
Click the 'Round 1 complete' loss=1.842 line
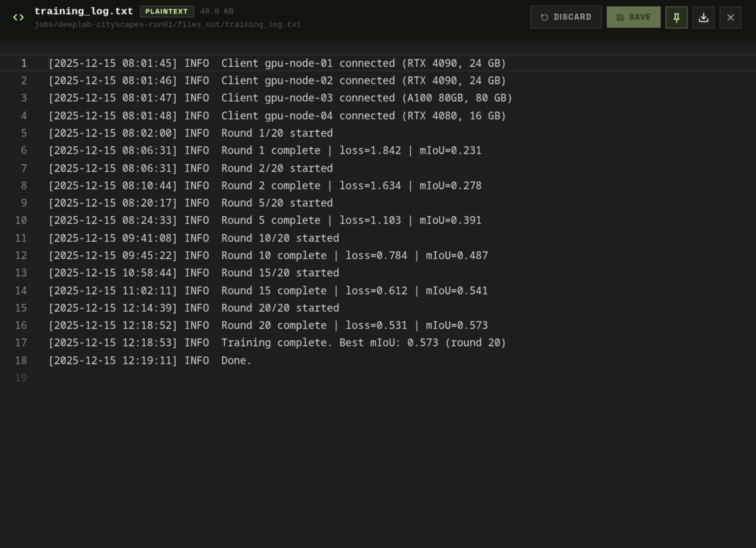coord(265,150)
